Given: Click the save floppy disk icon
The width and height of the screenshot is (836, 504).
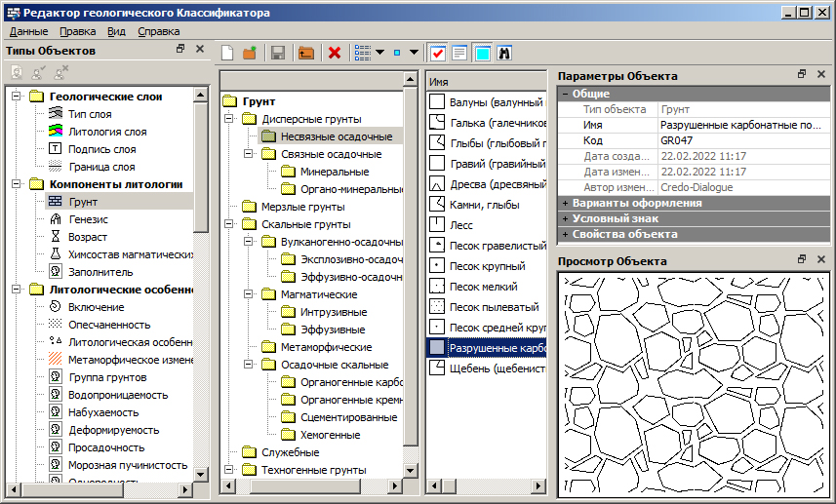Looking at the screenshot, I should click(x=278, y=53).
